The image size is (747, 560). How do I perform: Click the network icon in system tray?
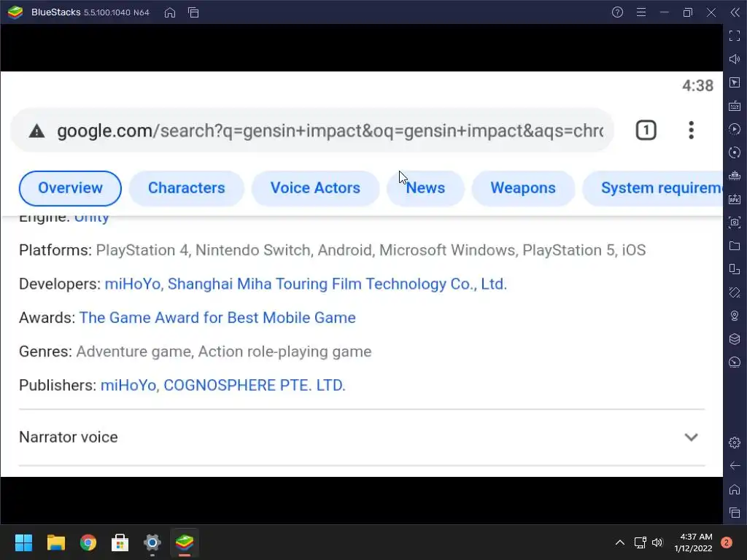point(640,542)
